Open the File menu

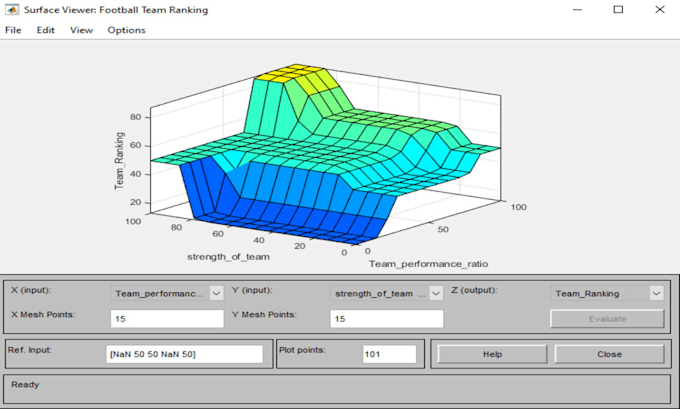(x=13, y=30)
